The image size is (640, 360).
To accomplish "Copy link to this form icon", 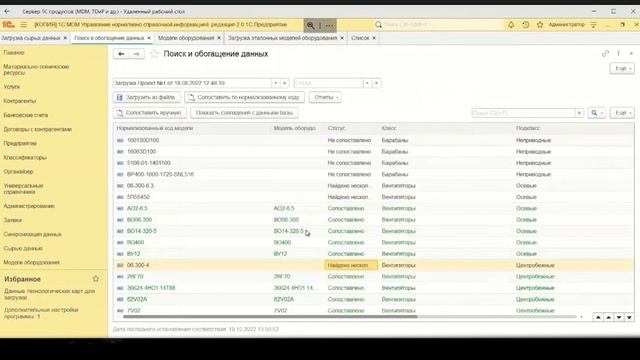I will point(605,53).
